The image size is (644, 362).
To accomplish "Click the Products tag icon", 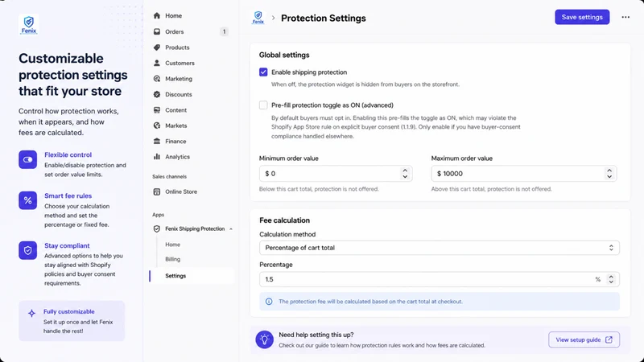I will 156,47.
